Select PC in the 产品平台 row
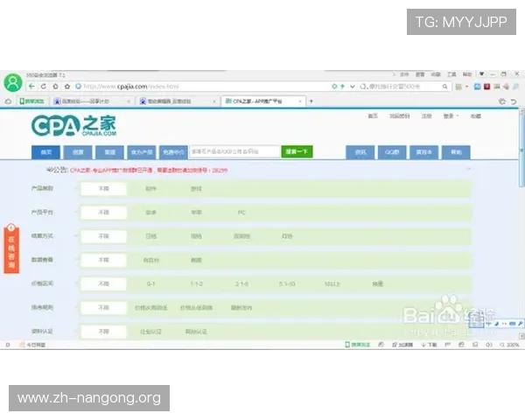Screen dimensions: 525x420 coord(241,213)
